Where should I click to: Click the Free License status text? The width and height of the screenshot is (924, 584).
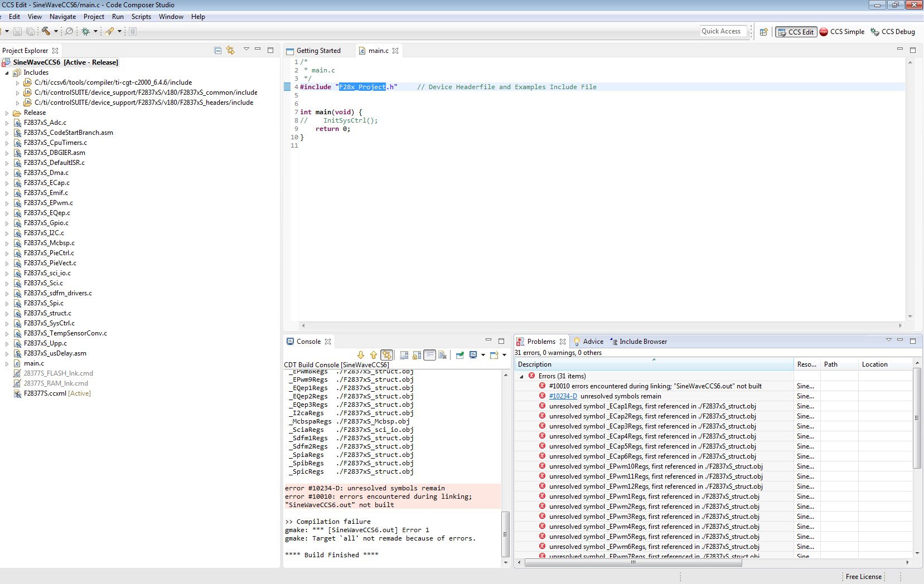click(x=863, y=577)
